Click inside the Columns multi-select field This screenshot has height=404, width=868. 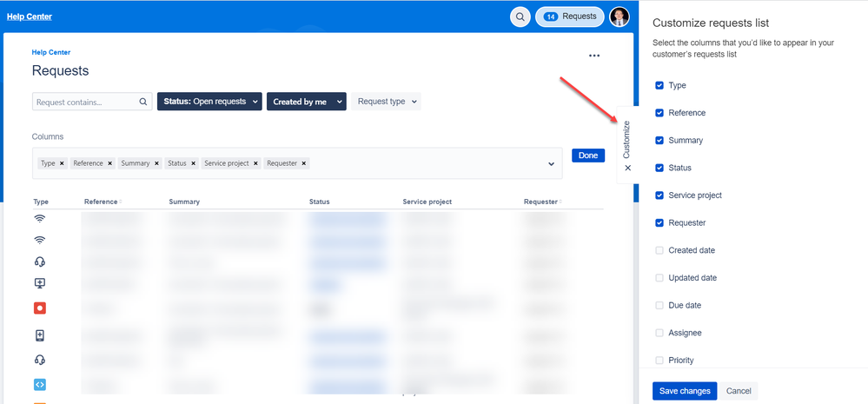(x=297, y=163)
